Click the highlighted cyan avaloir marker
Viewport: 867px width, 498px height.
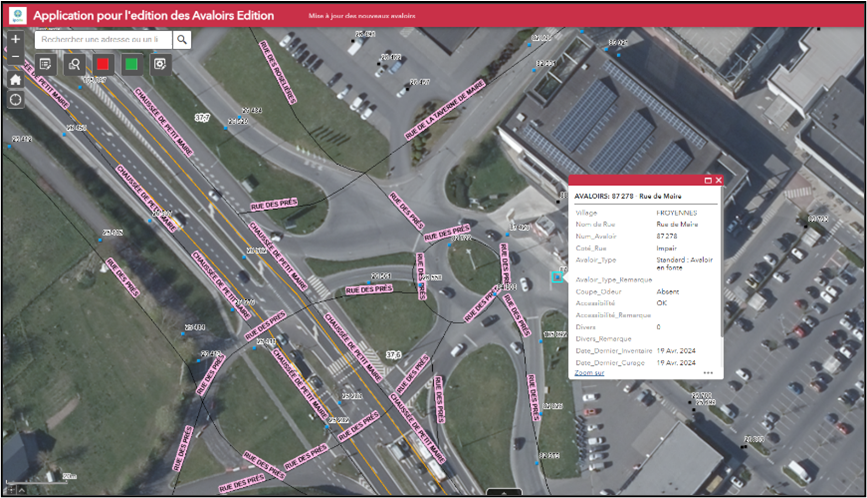click(557, 277)
